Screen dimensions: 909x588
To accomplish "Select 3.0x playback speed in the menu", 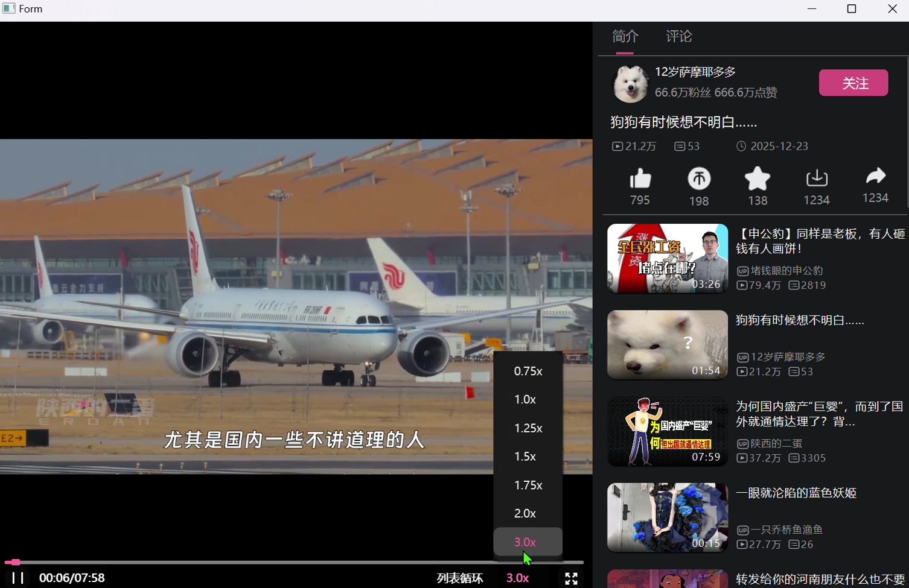I will coord(528,542).
